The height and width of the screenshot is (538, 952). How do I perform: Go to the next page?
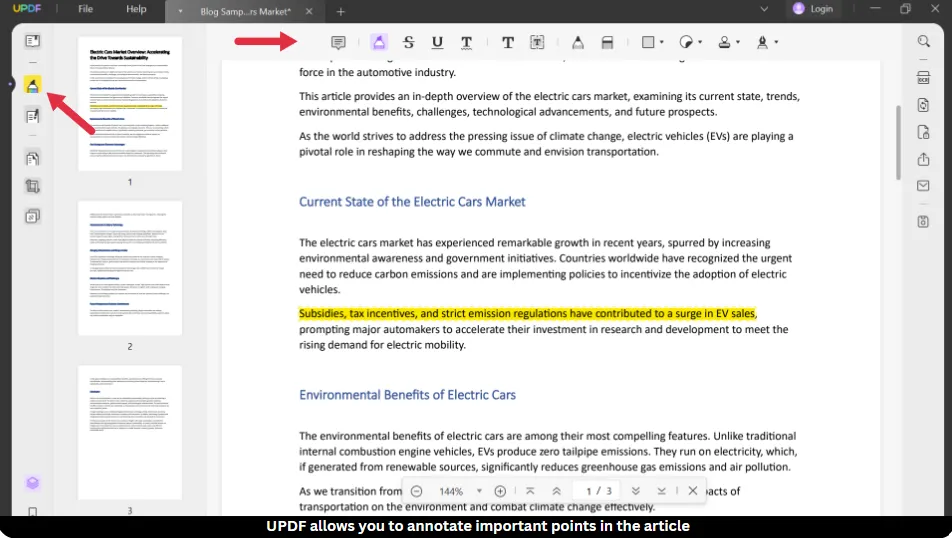(635, 491)
